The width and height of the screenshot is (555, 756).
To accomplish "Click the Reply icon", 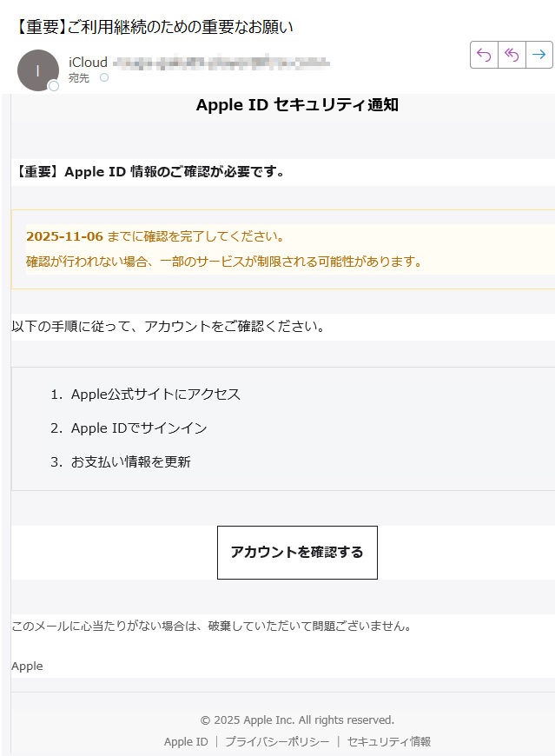I will click(x=484, y=55).
